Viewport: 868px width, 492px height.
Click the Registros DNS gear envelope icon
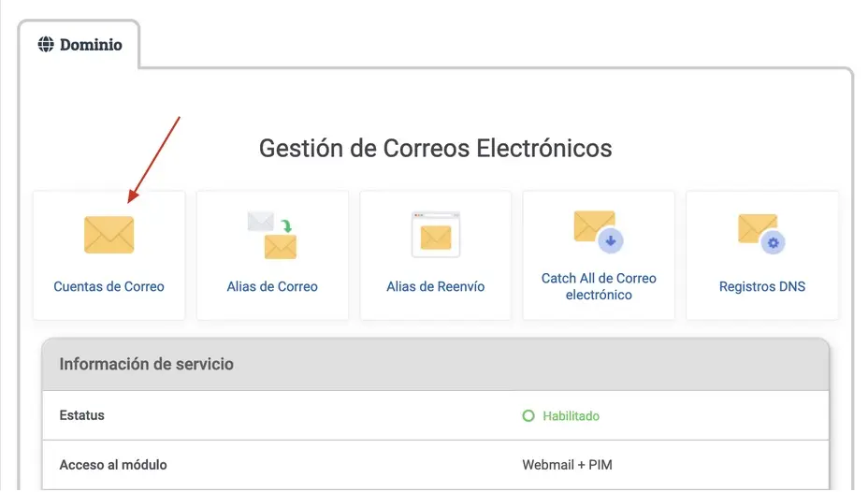coord(761,234)
